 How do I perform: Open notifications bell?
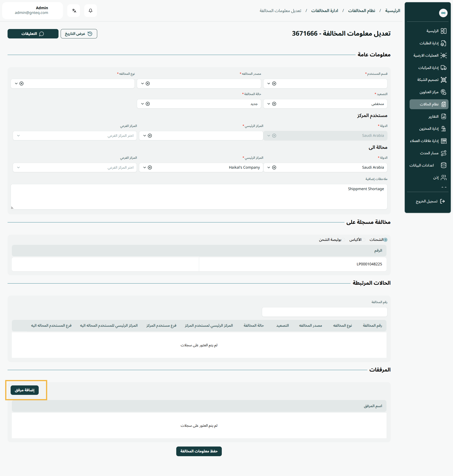click(91, 11)
